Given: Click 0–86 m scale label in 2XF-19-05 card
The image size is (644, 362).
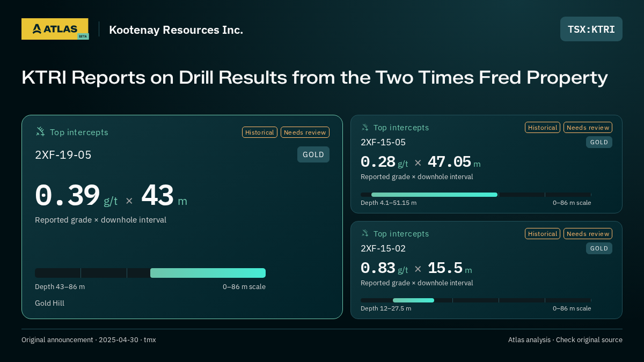Looking at the screenshot, I should pos(244,287).
